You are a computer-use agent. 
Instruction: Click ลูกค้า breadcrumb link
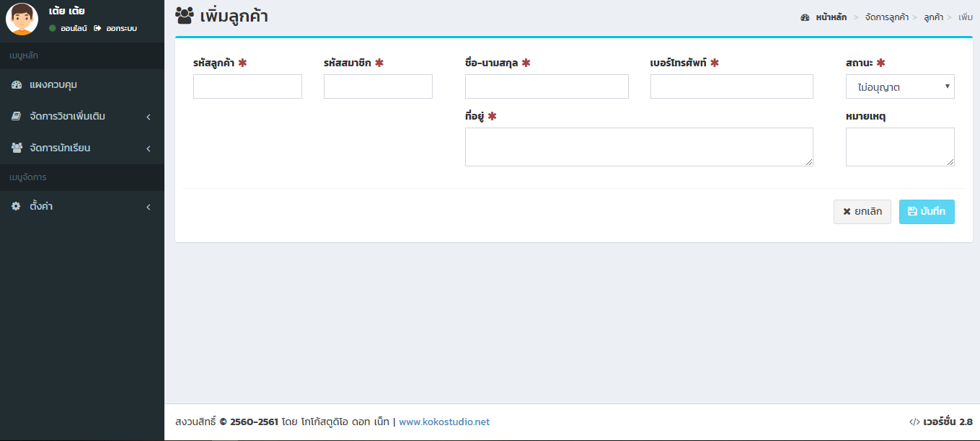pyautogui.click(x=933, y=17)
